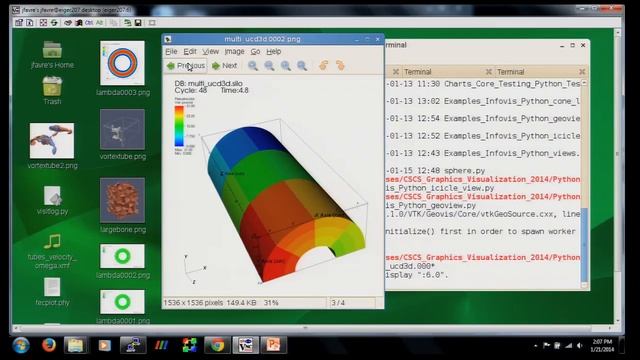This screenshot has height=360, width=640.
Task: Open File Explorer from the taskbar
Action: point(76,346)
